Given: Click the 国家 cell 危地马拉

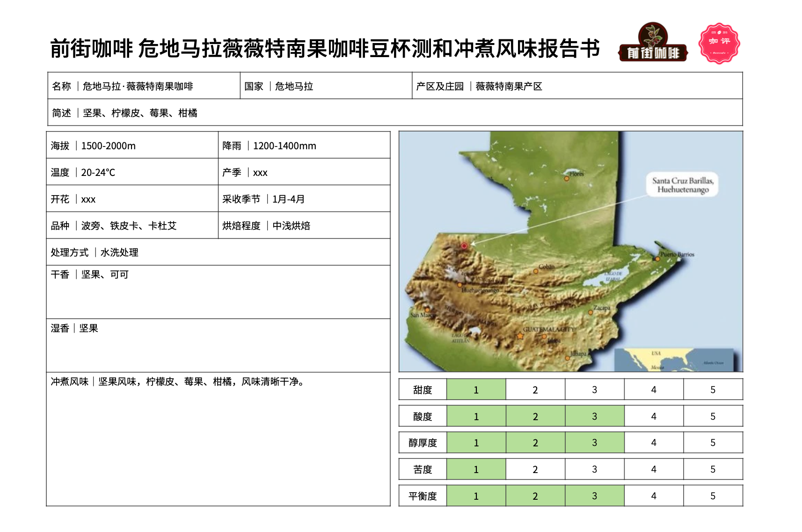Looking at the screenshot, I should pos(326,86).
